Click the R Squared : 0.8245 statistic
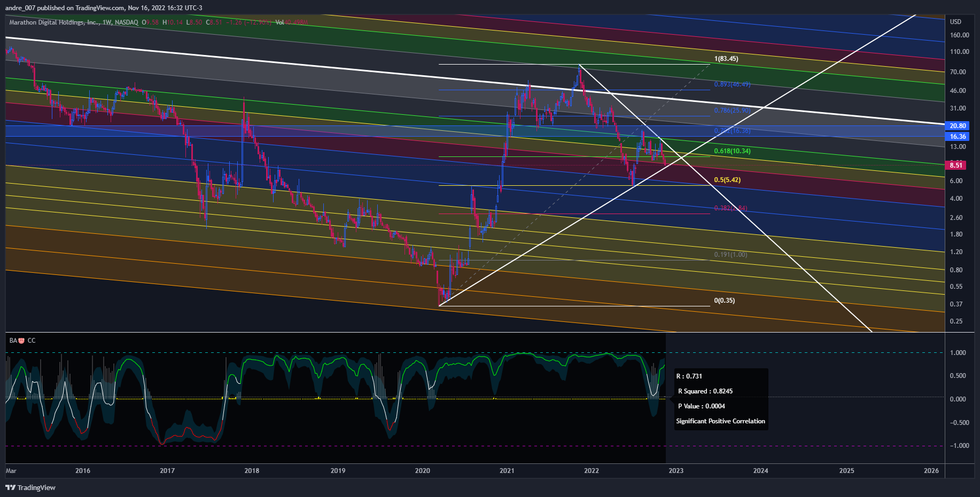This screenshot has width=980, height=497. (705, 391)
